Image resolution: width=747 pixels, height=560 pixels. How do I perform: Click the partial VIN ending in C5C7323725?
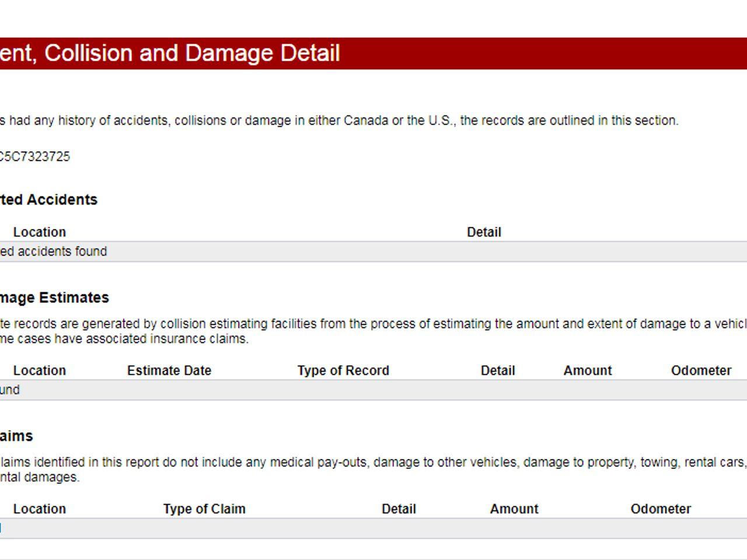pos(34,156)
